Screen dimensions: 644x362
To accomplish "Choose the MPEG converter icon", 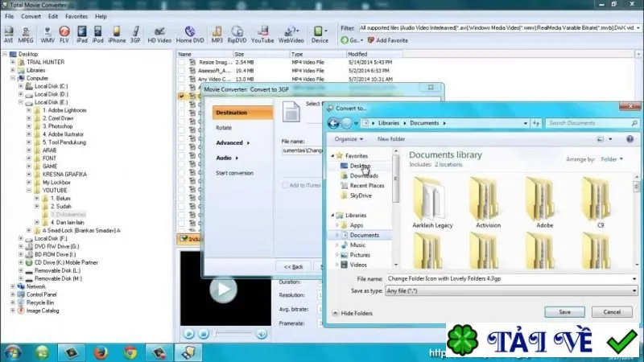I will [x=26, y=35].
